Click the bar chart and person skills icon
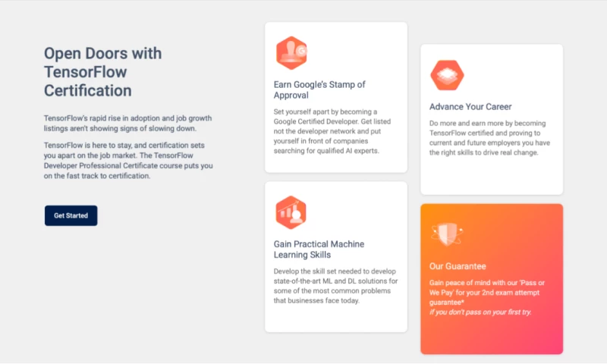 click(291, 213)
